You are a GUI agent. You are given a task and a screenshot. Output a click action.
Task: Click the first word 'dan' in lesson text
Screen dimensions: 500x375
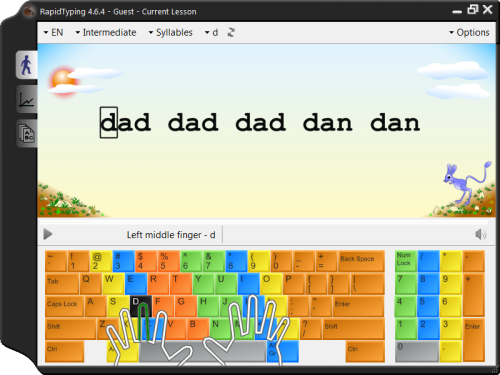click(x=328, y=122)
